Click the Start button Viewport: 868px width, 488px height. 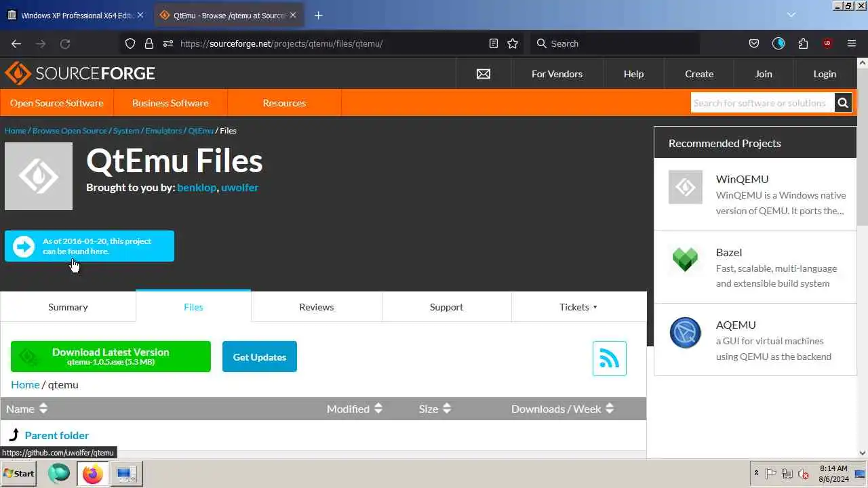(x=18, y=474)
